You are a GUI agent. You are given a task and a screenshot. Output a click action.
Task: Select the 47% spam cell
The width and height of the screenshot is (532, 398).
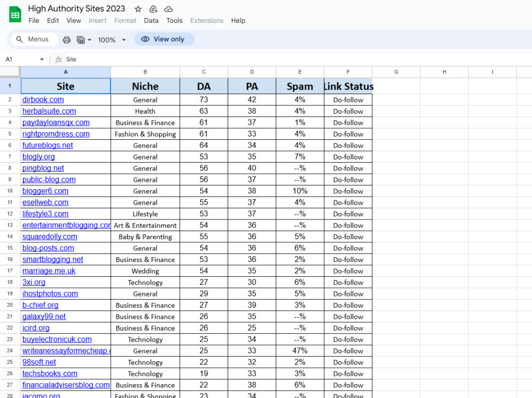pos(300,351)
